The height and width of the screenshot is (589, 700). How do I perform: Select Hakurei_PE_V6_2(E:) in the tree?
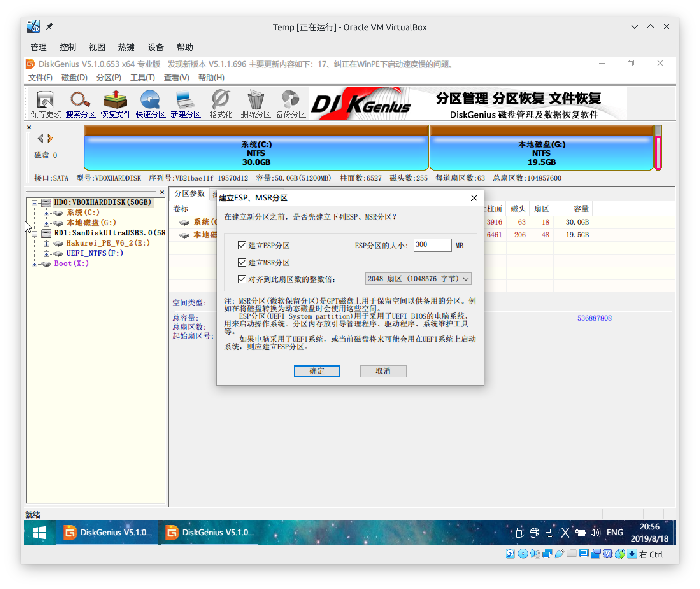(108, 243)
